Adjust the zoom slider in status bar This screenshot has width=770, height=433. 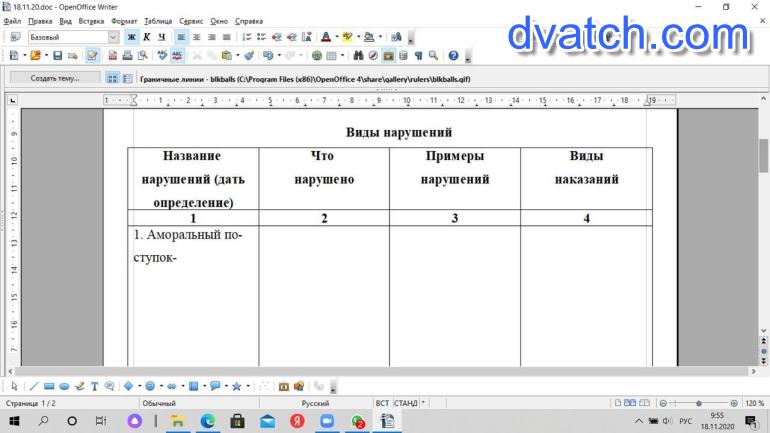pos(698,403)
